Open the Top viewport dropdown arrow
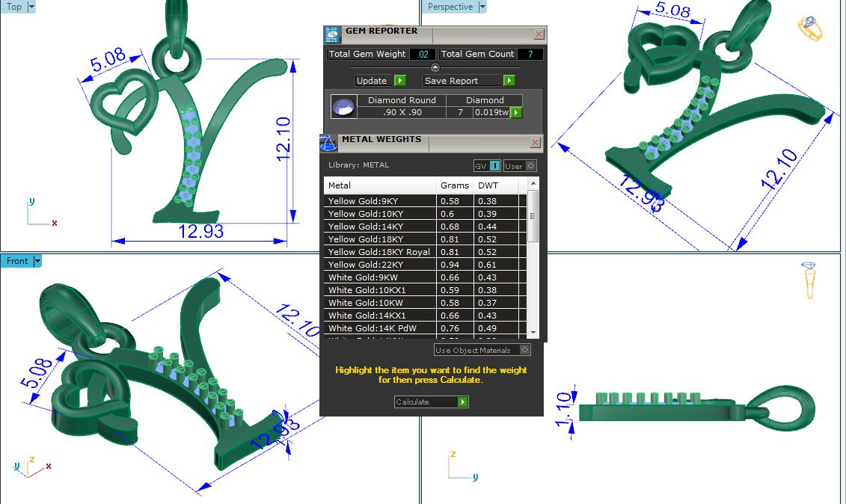 [31, 7]
